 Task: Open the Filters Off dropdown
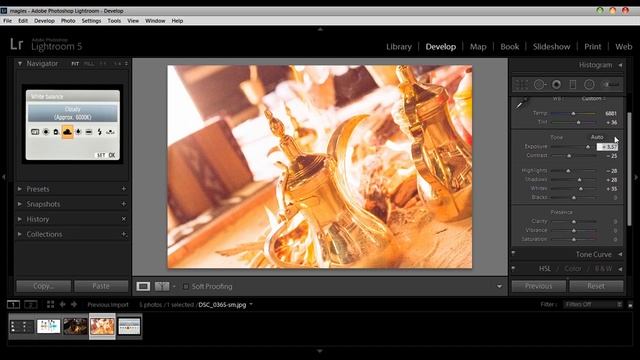[x=592, y=304]
